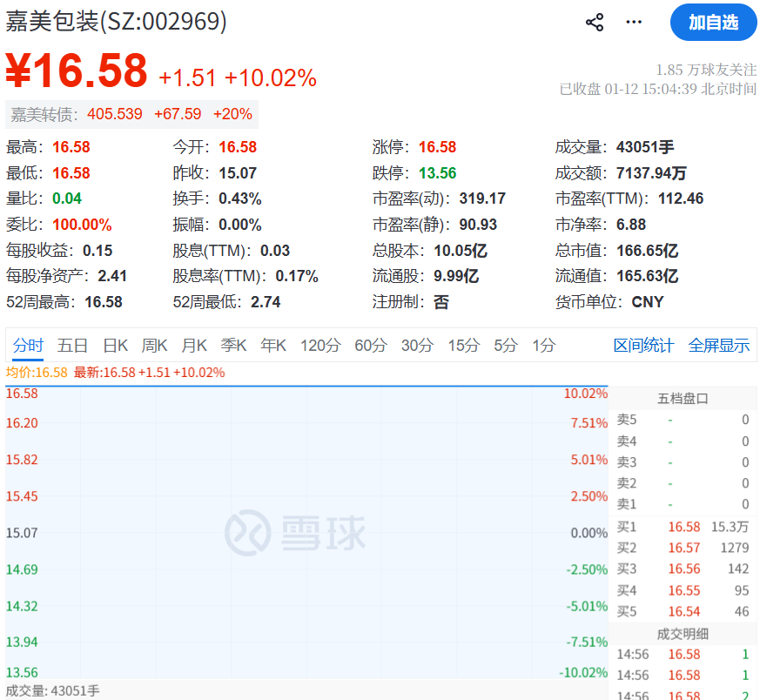Viewport: 760px width, 700px height.
Task: Select the 15分 interval tab
Action: (x=461, y=345)
